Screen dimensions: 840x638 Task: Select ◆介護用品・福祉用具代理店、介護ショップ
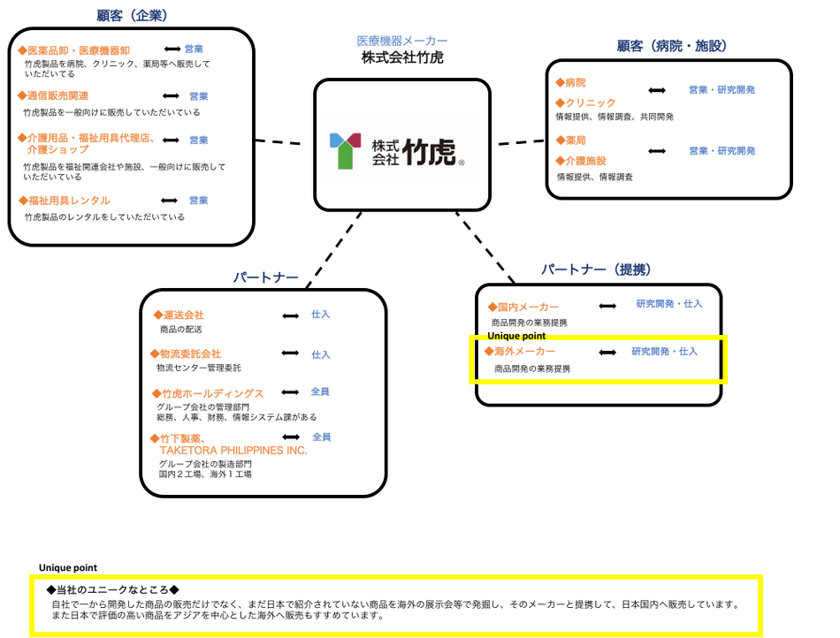coord(87,143)
